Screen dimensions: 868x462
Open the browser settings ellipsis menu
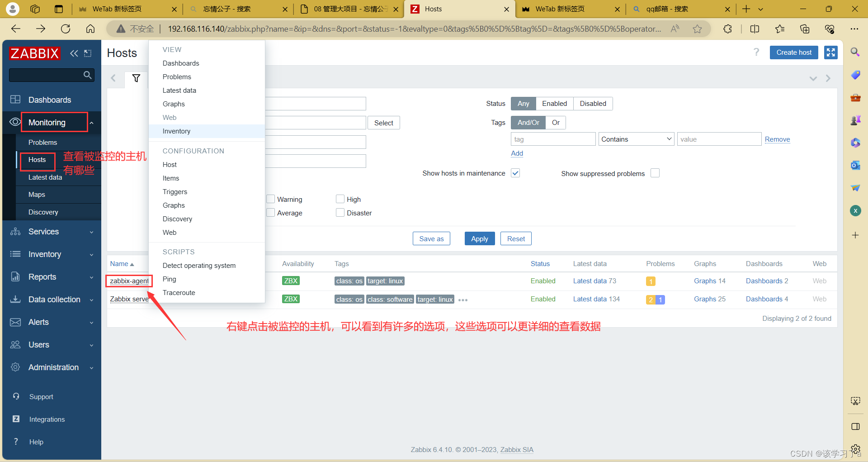[x=854, y=29]
